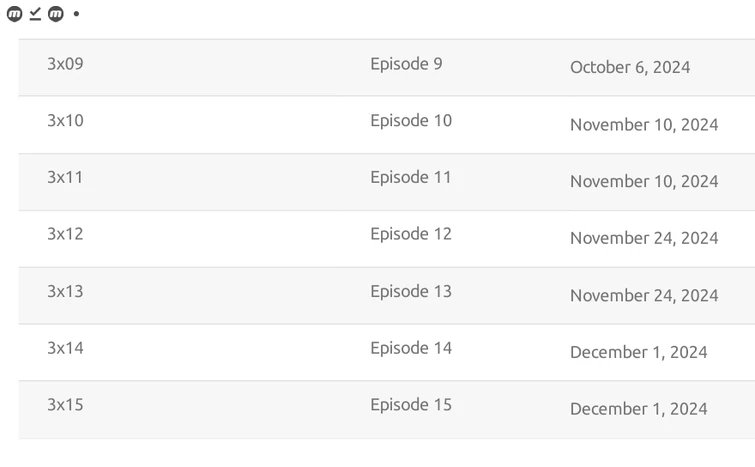Screen dimensions: 755x467
Task: Open the Episode 10 title
Action: 411,121
